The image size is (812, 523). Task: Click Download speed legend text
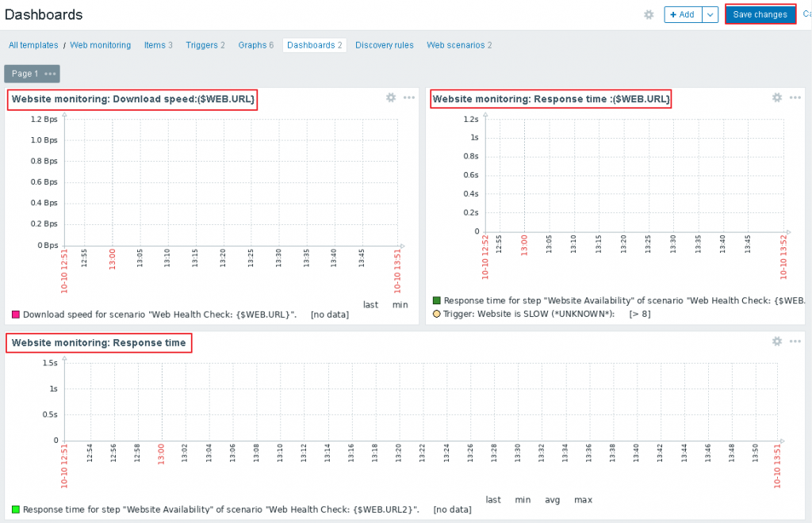159,314
